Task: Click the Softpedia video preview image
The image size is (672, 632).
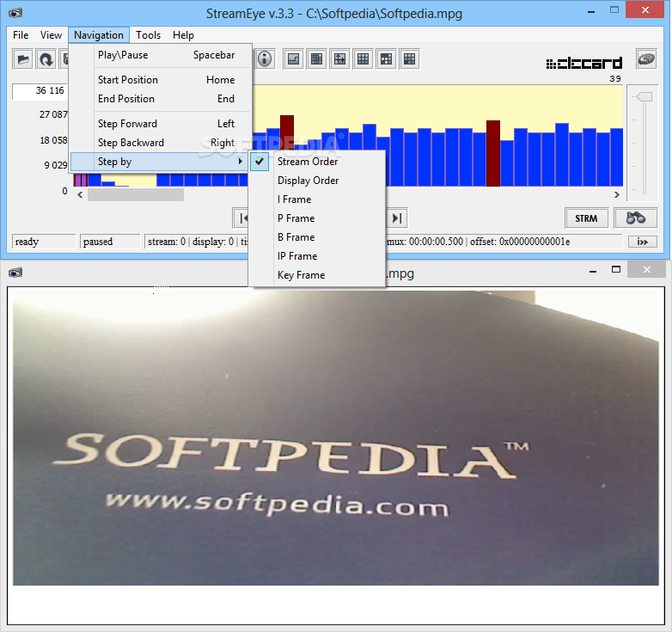Action: coord(336,438)
